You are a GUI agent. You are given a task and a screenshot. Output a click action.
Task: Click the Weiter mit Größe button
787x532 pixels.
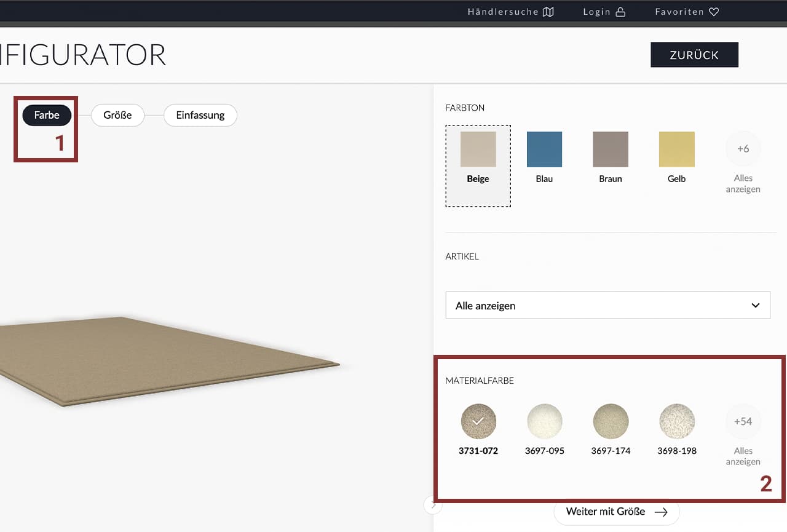click(x=617, y=512)
